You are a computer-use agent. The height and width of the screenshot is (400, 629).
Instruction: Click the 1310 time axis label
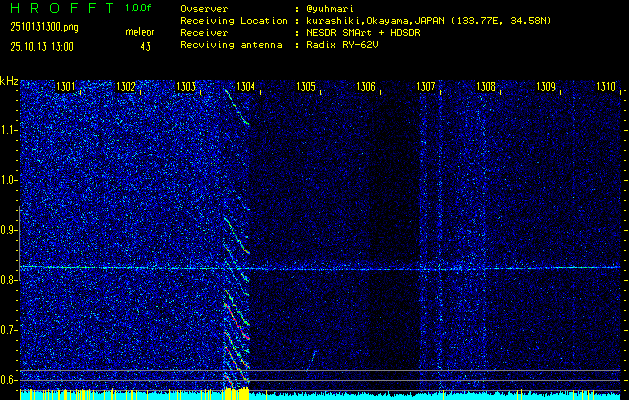click(x=606, y=87)
